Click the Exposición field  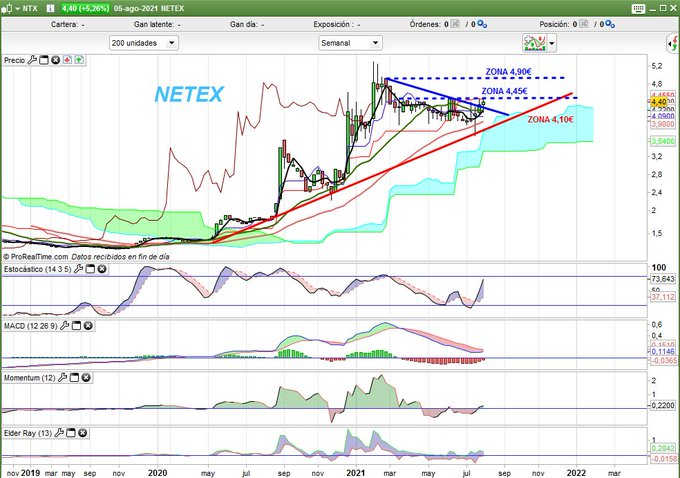337,24
